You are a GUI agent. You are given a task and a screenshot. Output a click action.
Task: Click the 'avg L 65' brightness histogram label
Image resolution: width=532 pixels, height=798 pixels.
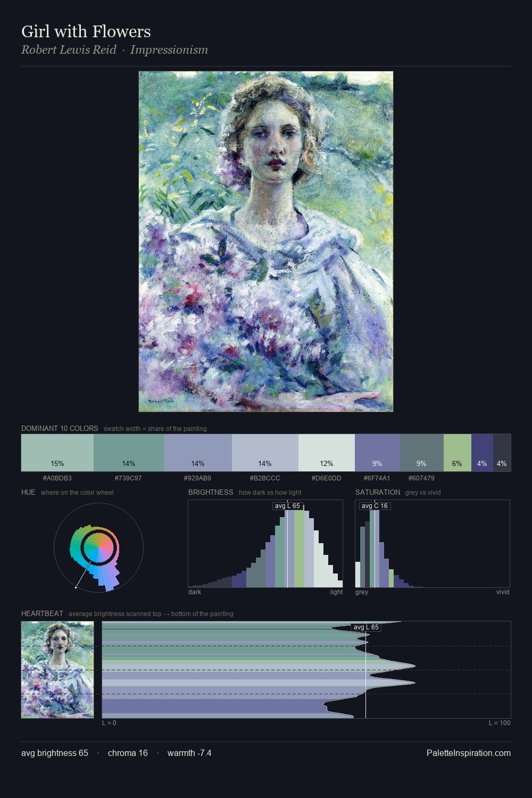(287, 506)
